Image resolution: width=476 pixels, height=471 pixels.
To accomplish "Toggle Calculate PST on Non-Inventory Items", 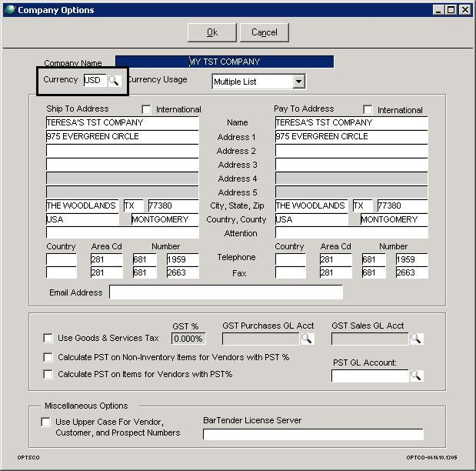I will (48, 357).
